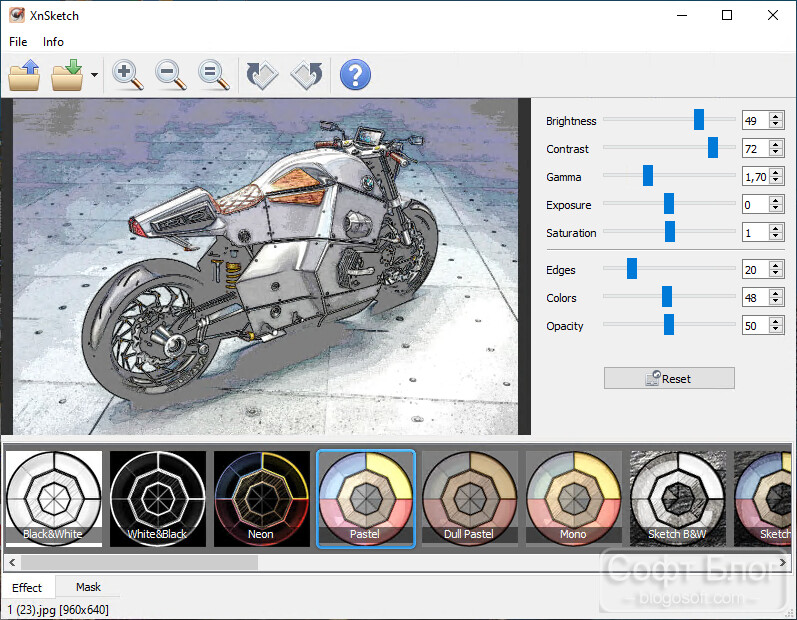The width and height of the screenshot is (797, 620).
Task: Switch to the Mask tab
Action: [88, 587]
